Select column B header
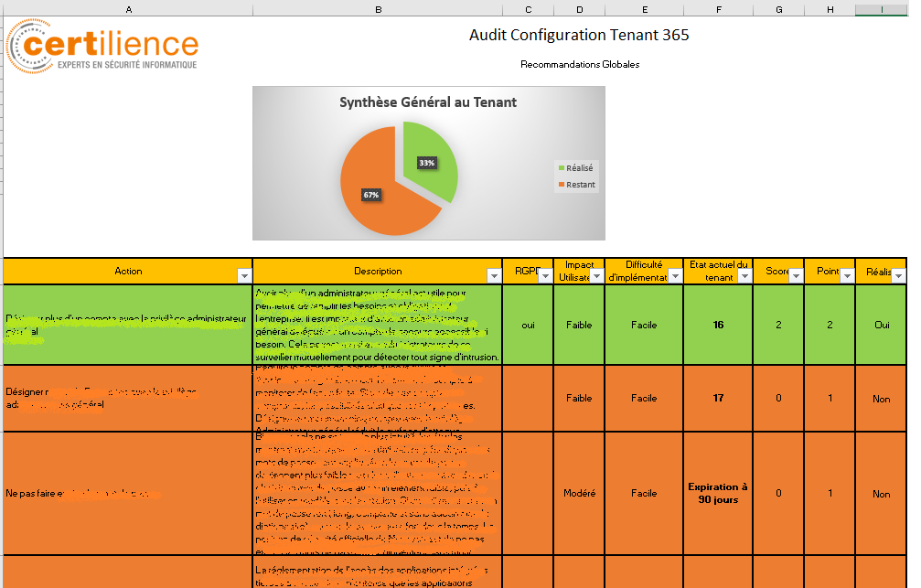This screenshot has width=921, height=588. click(x=379, y=9)
